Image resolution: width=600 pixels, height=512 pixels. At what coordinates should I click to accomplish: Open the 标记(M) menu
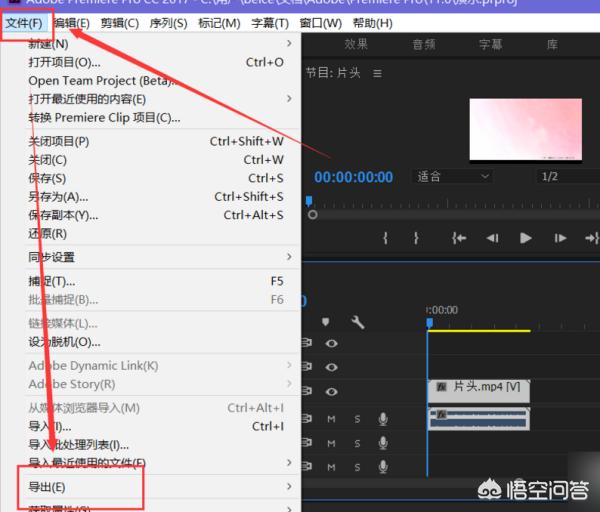(x=219, y=23)
